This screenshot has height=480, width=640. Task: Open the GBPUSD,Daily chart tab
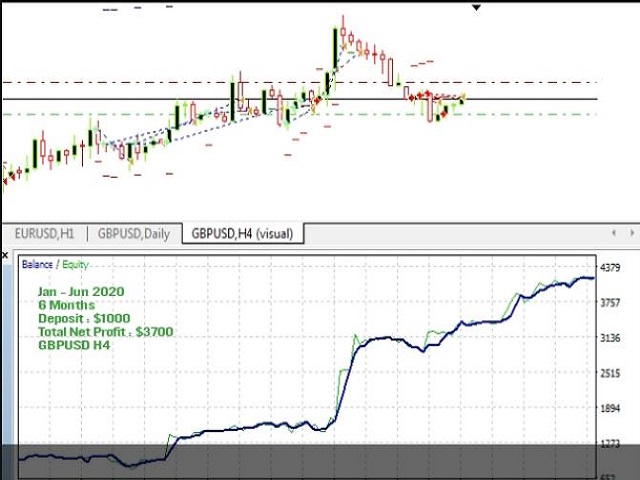[x=134, y=234]
